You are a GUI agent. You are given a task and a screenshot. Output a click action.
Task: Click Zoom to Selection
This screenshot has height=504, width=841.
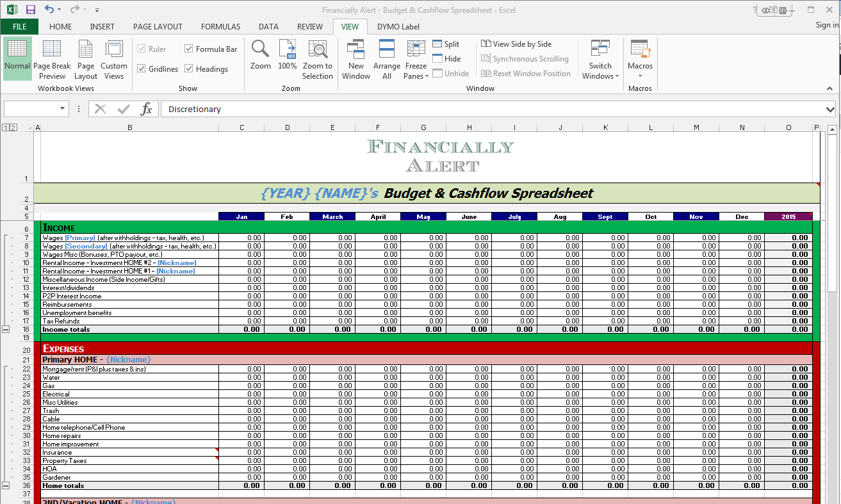click(318, 59)
